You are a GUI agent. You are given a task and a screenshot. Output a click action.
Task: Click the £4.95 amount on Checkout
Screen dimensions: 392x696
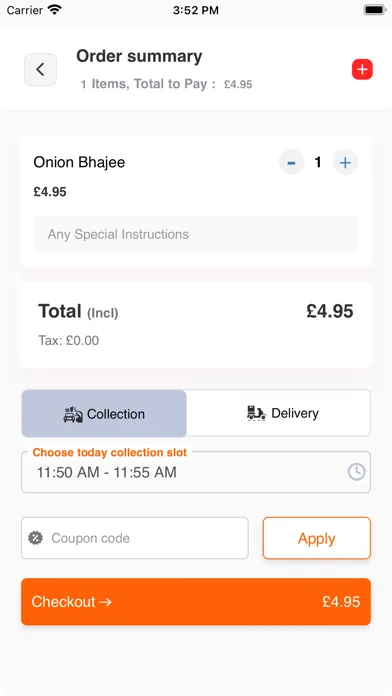[341, 601]
